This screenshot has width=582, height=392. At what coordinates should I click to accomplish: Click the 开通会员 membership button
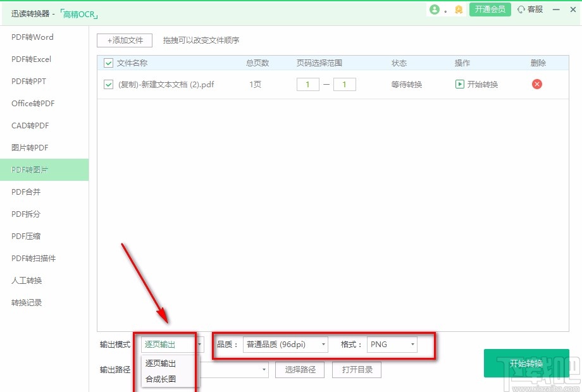click(490, 10)
